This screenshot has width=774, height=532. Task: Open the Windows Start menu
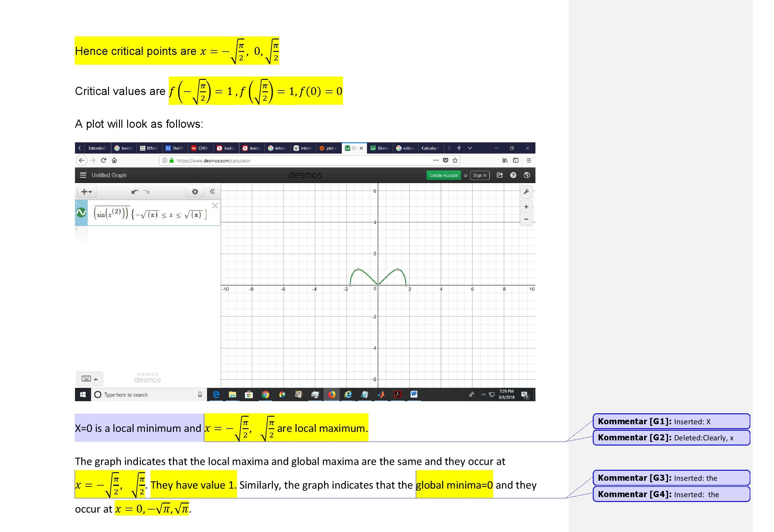(83, 395)
